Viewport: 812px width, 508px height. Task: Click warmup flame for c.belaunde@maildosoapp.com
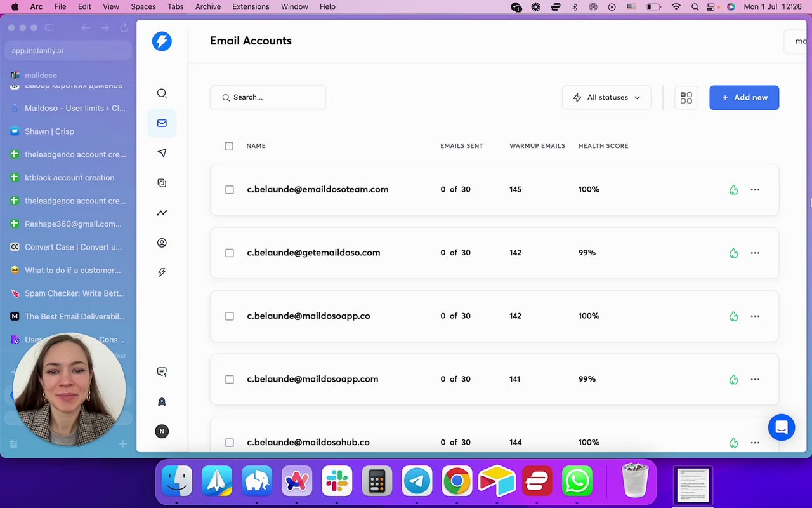(733, 379)
